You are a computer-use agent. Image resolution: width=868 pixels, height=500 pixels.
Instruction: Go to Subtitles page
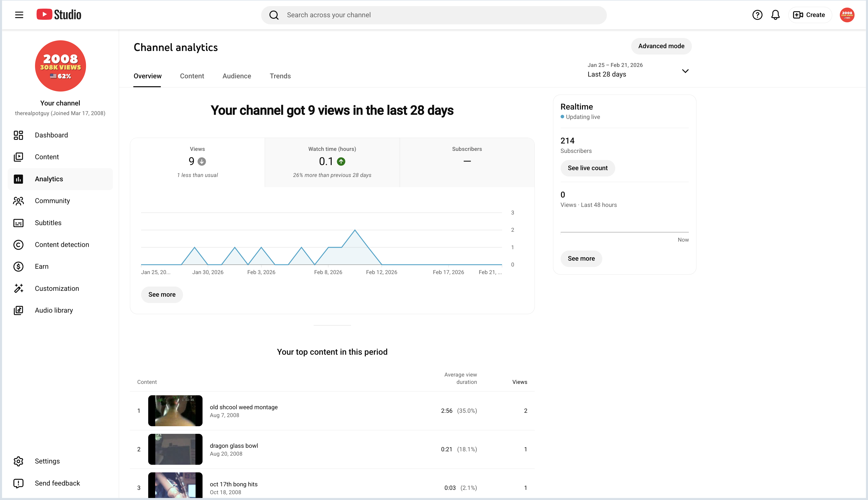(60, 223)
